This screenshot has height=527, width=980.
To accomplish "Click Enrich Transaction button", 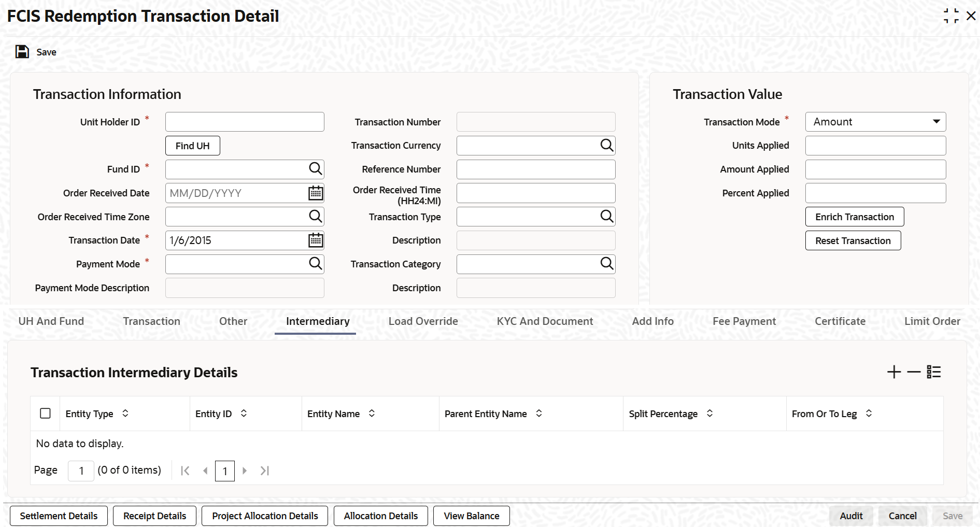I will 855,217.
